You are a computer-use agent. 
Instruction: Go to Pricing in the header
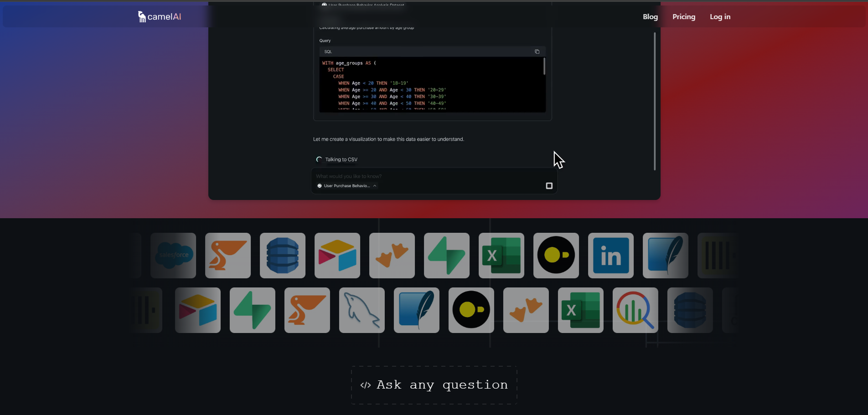[684, 17]
